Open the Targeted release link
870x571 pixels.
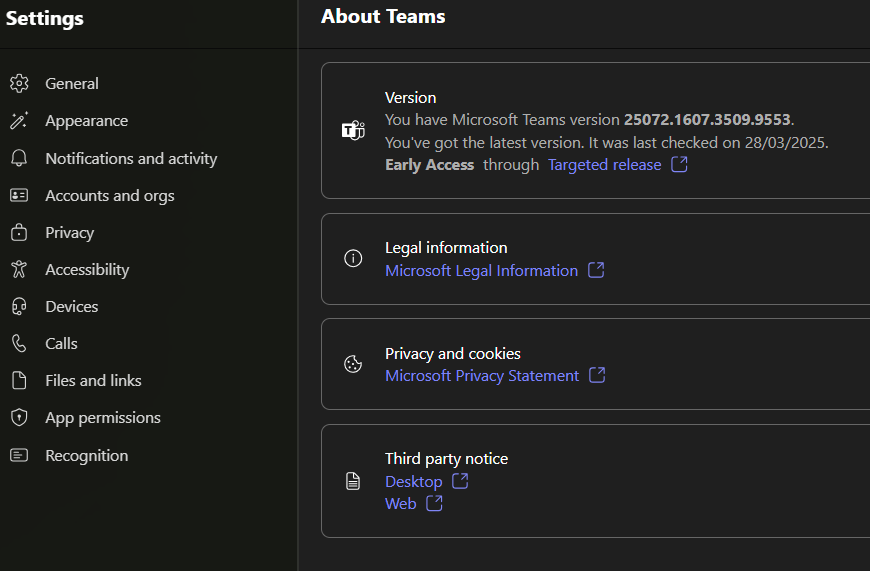tap(604, 165)
